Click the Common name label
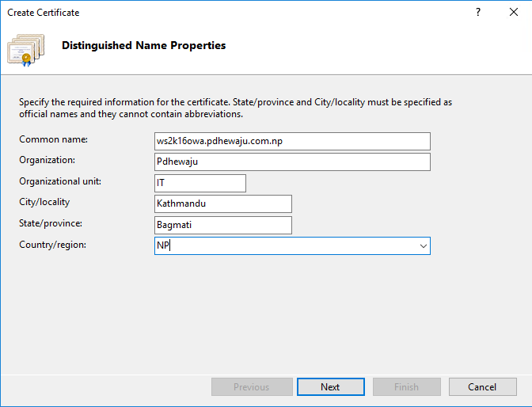 pyautogui.click(x=53, y=139)
